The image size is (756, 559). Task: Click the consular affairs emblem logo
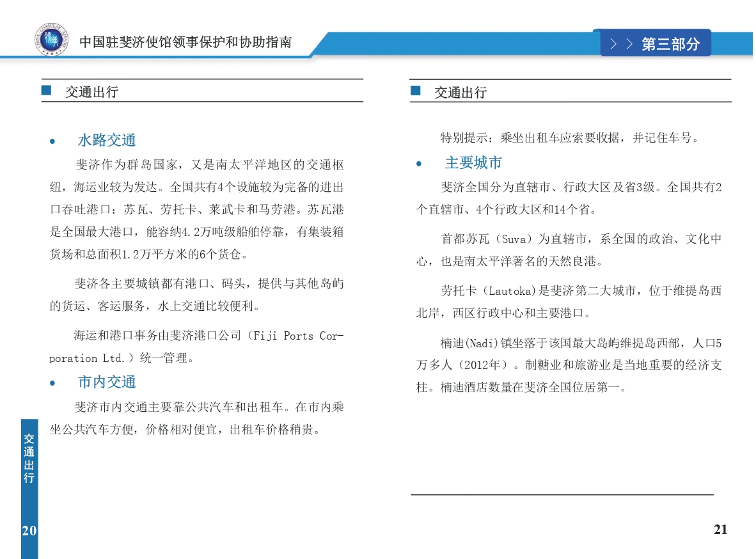[x=50, y=40]
